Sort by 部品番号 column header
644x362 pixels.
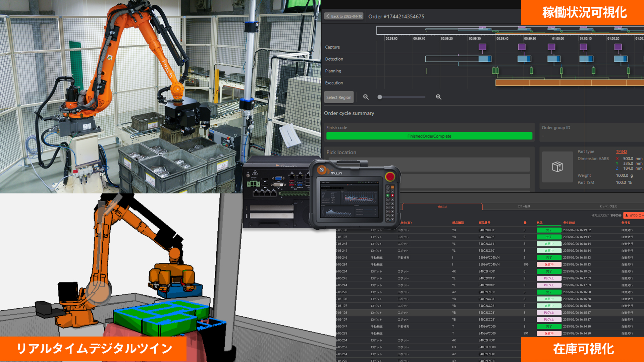coord(484,223)
